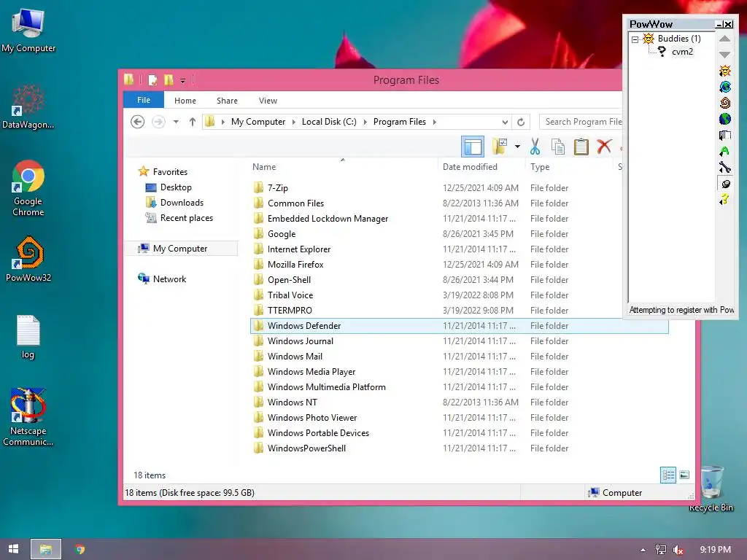Viewport: 747px width, 560px height.
Task: Click the folder options icon in toolbar
Action: pyautogui.click(x=499, y=147)
